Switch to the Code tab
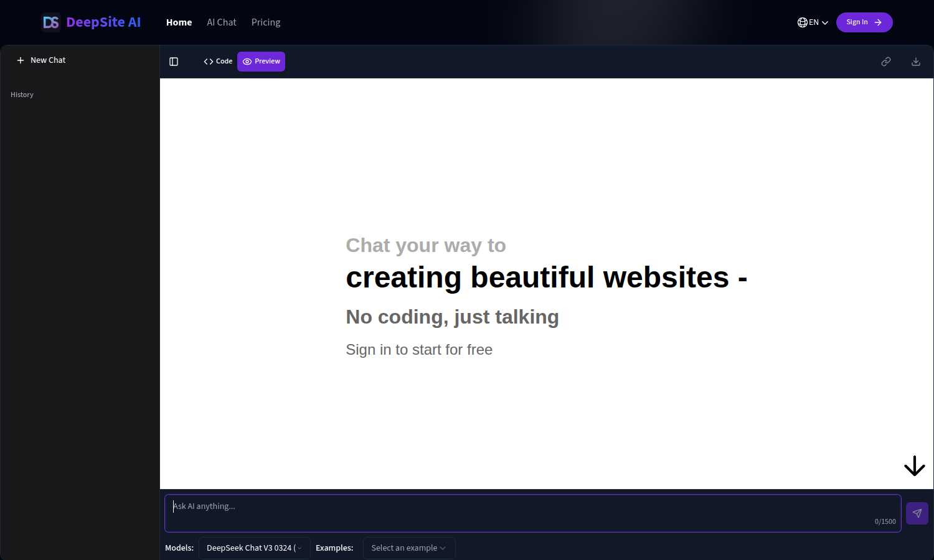Screen dimensions: 934x560 coord(218,62)
